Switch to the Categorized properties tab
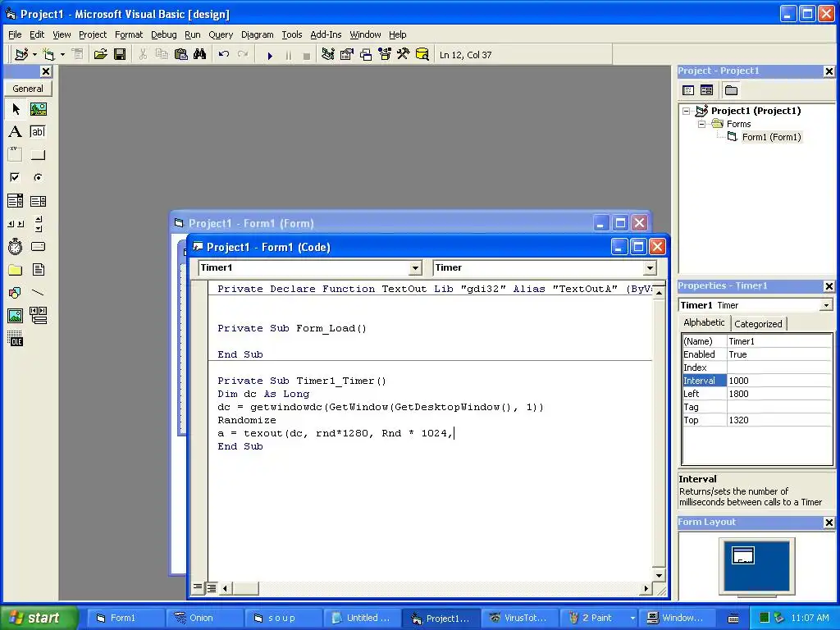The width and height of the screenshot is (840, 630). [758, 323]
